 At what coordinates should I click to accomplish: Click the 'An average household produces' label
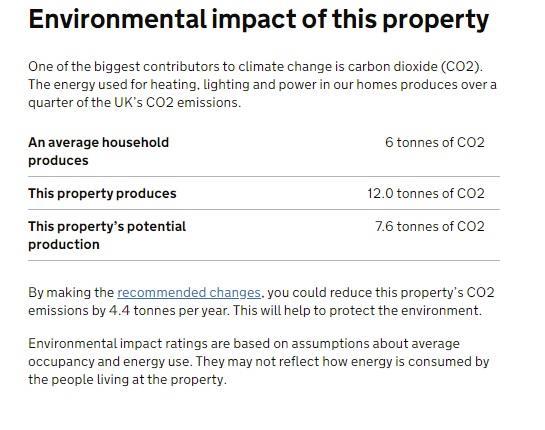(98, 152)
